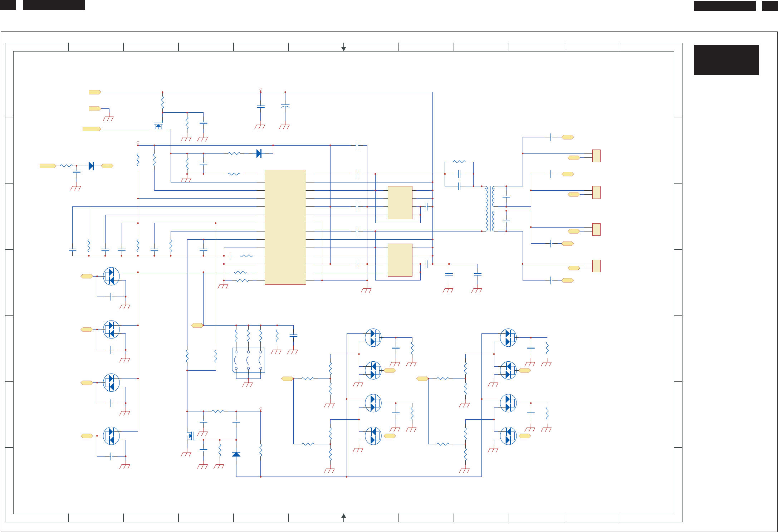Screen dimensions: 778x532
Task: Click the three-position DIP switch block
Action: click(x=248, y=360)
